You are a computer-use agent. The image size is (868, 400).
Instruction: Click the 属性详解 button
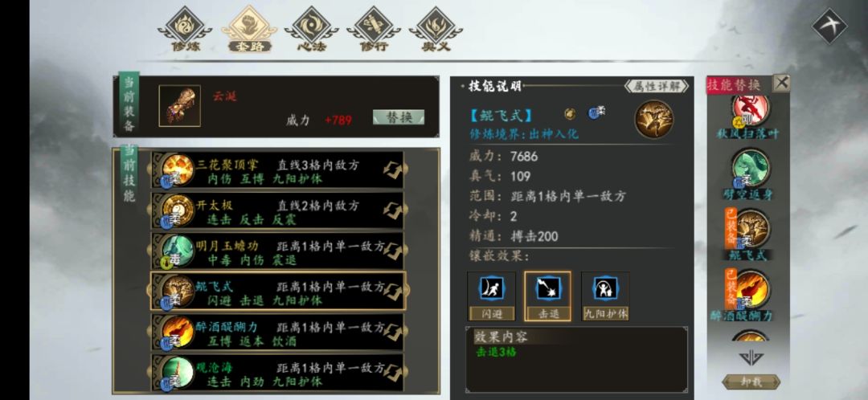(x=657, y=86)
